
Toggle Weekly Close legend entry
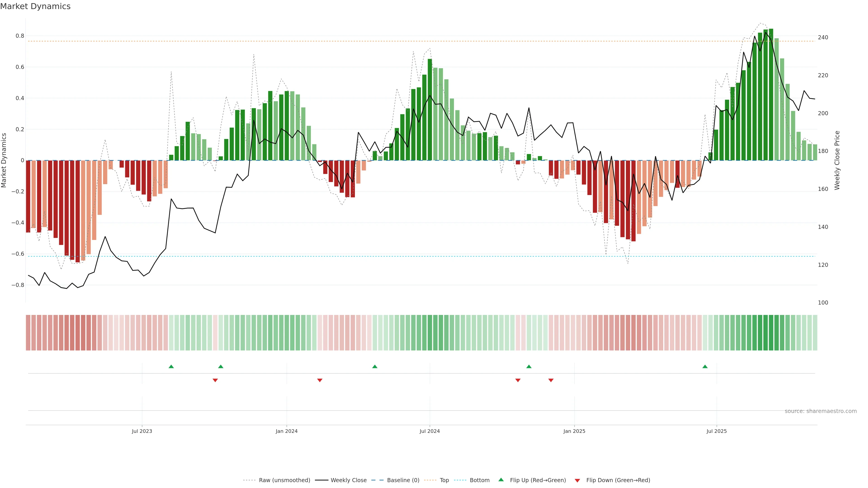348,480
